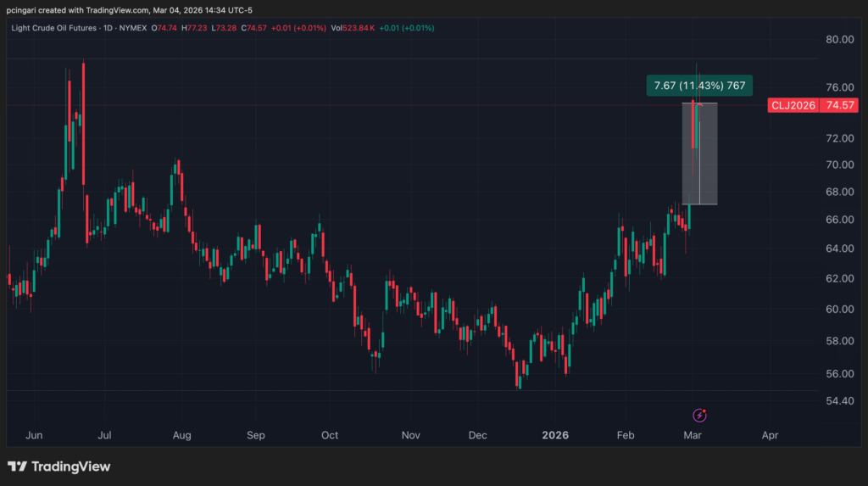This screenshot has height=486, width=868.
Task: Click the 54.40 price axis label
Action: coord(840,400)
